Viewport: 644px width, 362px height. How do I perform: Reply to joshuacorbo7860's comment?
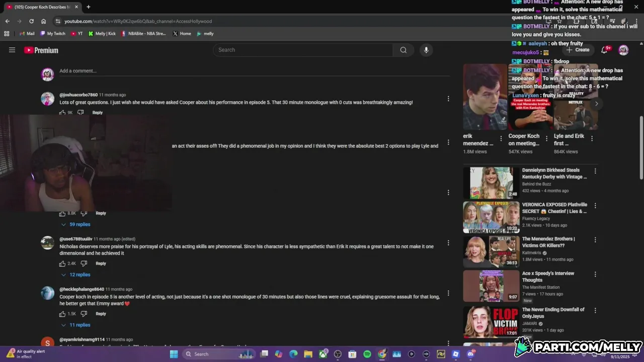[98, 113]
